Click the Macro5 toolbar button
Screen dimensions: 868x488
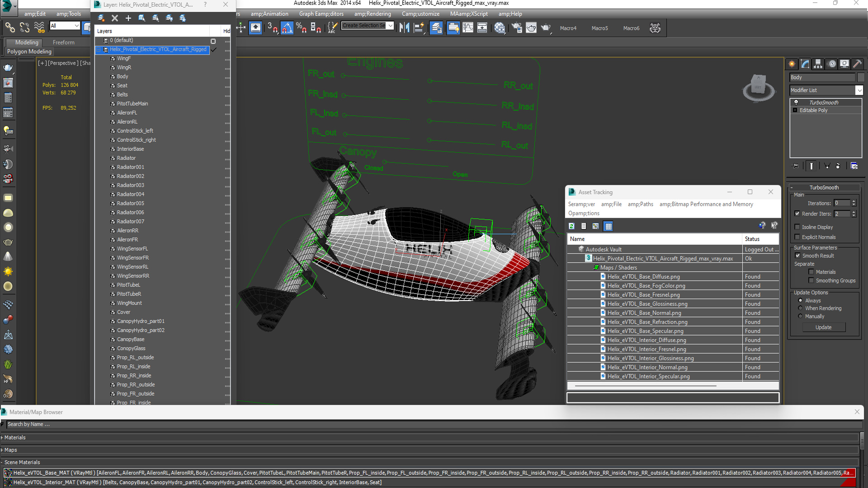coord(600,28)
